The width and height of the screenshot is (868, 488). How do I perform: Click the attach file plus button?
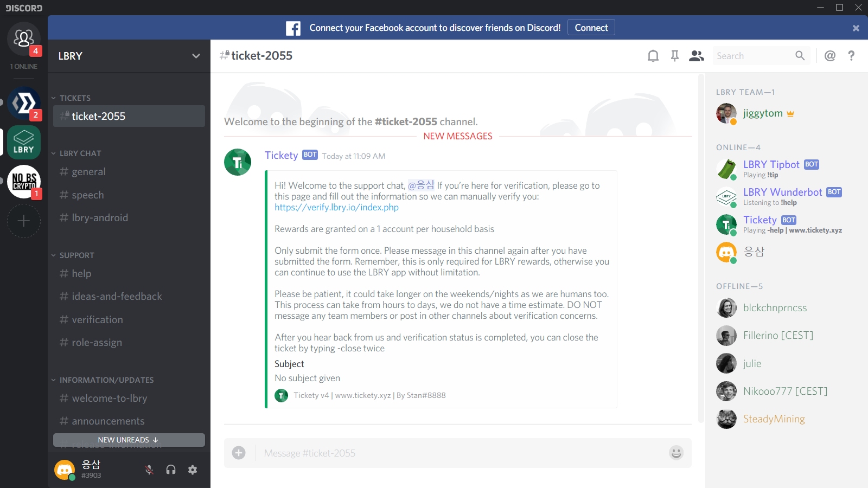pos(239,453)
